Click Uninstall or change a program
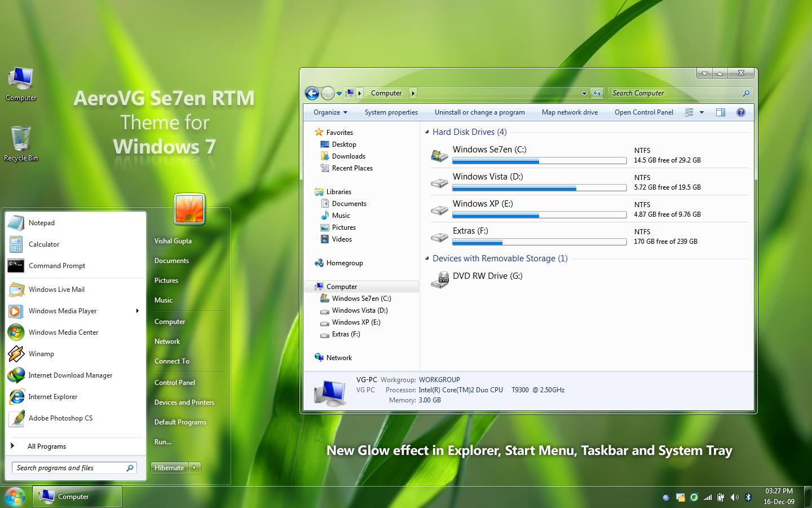The width and height of the screenshot is (812, 508). click(480, 112)
